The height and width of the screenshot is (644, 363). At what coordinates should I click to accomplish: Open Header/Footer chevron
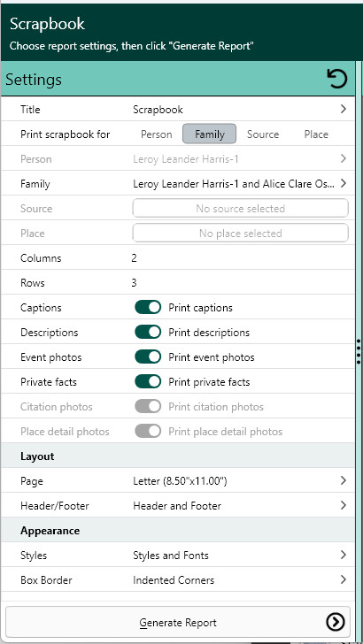pos(344,506)
